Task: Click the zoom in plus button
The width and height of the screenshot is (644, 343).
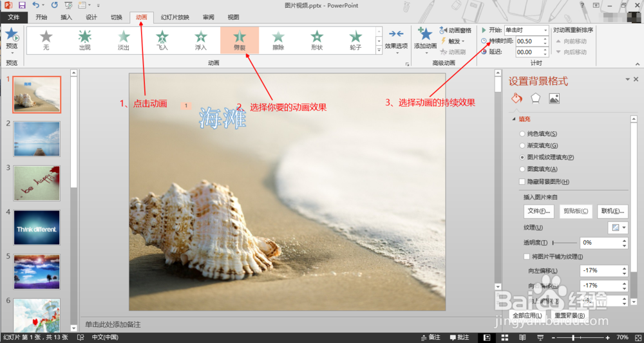Action: 607,337
